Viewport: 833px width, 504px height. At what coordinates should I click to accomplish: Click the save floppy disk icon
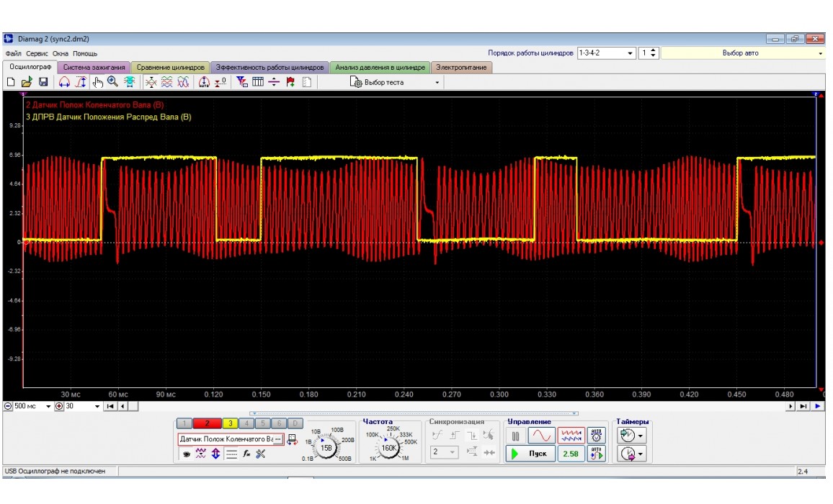[x=43, y=82]
